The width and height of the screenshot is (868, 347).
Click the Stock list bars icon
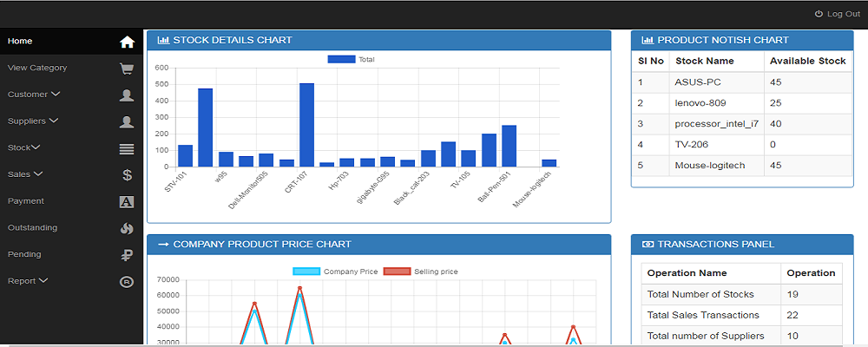127,149
